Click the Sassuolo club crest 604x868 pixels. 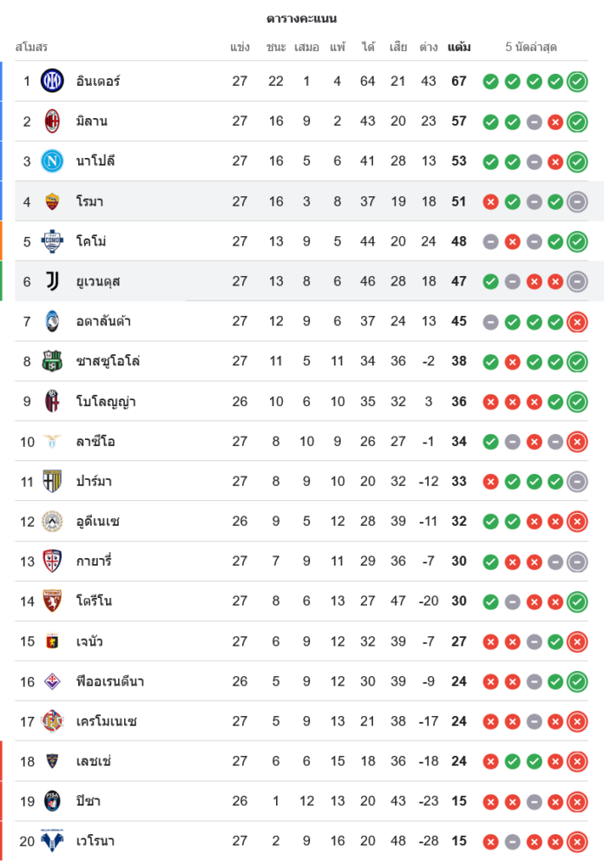53,361
